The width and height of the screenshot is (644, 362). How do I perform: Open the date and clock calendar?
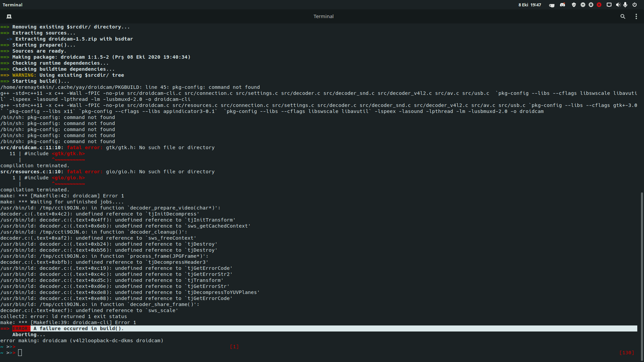[x=530, y=5]
